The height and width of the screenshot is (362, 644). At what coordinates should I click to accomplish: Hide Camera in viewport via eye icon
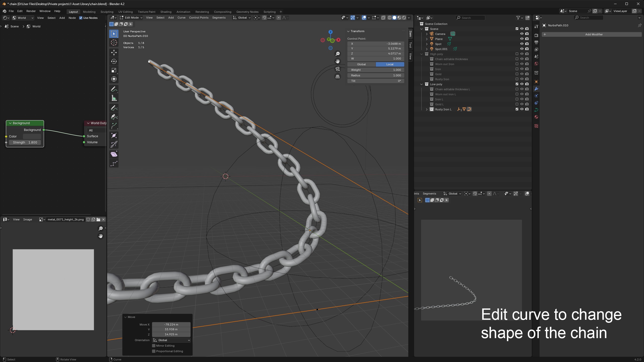(x=522, y=34)
